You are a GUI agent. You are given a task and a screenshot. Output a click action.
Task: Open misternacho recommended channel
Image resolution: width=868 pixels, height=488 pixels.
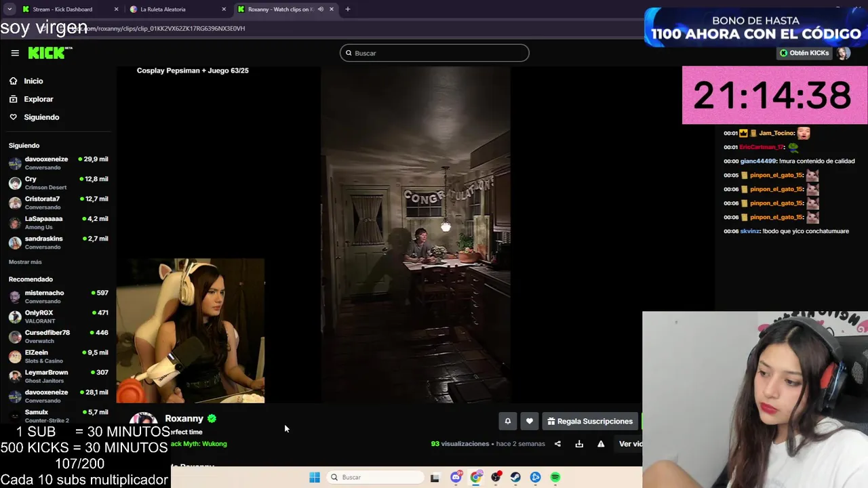(58, 296)
